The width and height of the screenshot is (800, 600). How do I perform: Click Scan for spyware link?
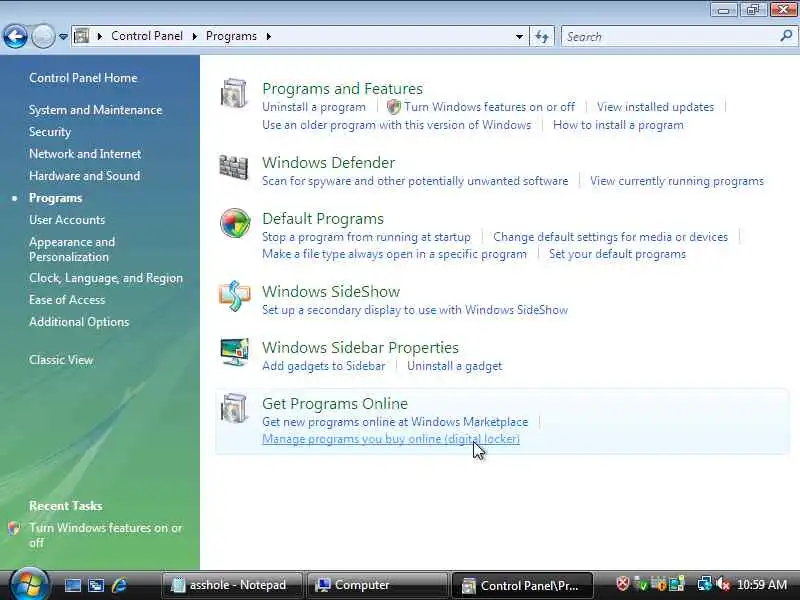pos(415,181)
